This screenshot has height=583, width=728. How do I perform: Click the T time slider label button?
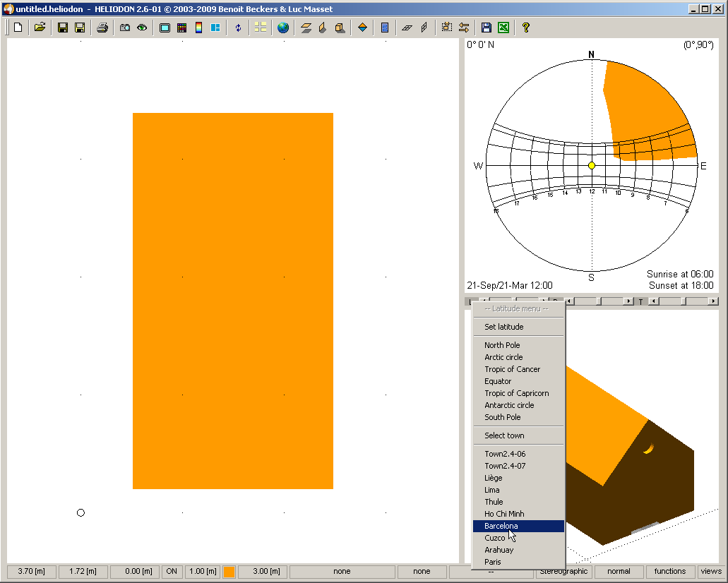pos(640,301)
